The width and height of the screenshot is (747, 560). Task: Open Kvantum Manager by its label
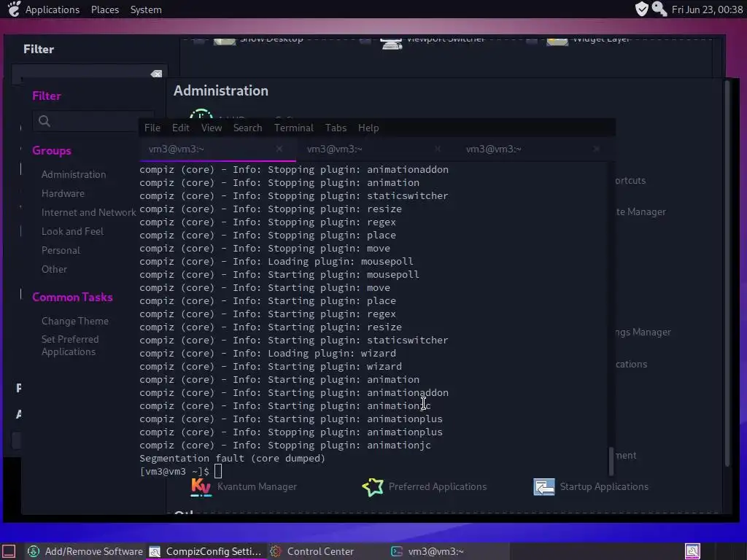coord(258,486)
